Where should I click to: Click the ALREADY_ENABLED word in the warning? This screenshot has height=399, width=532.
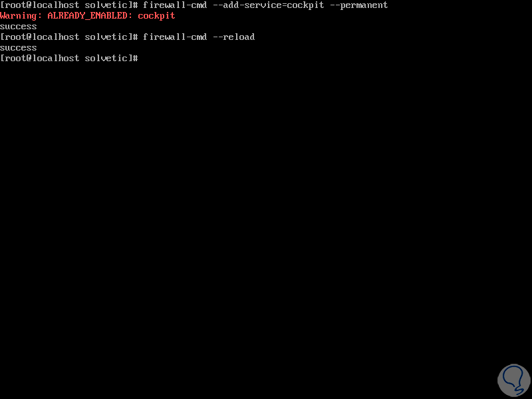pos(88,16)
